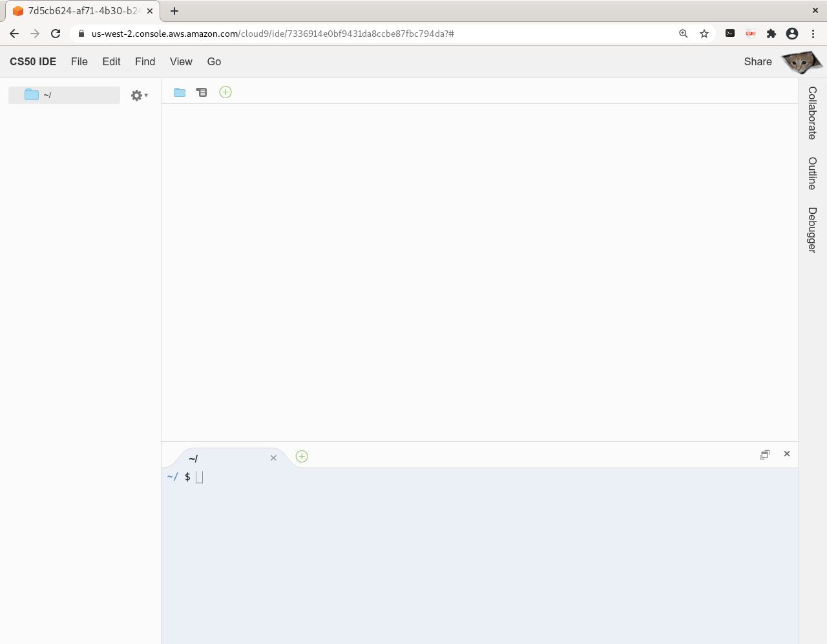Bookmark the page with the star icon
Screen dimensions: 827x644
click(x=704, y=34)
